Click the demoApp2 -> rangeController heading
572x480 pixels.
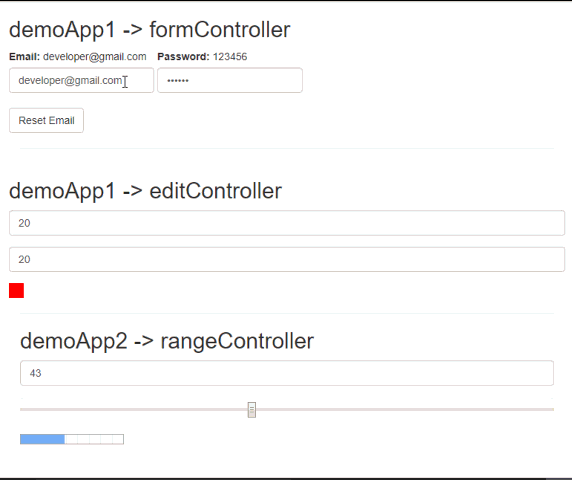tap(167, 341)
